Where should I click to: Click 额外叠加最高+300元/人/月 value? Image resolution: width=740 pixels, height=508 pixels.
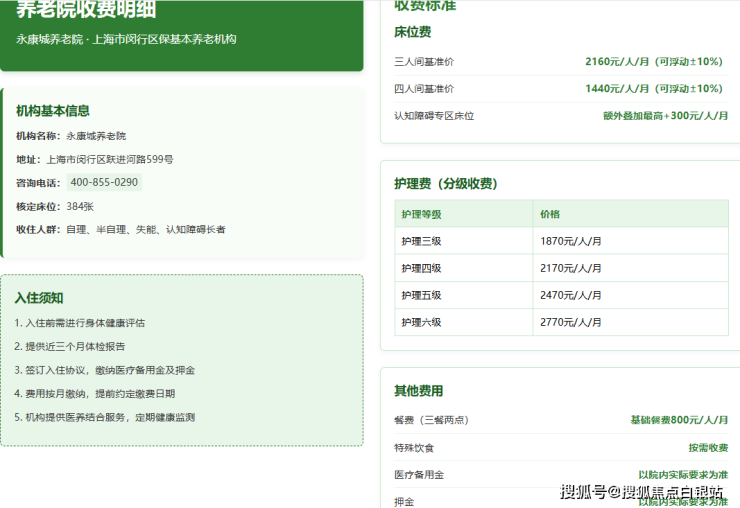[665, 116]
